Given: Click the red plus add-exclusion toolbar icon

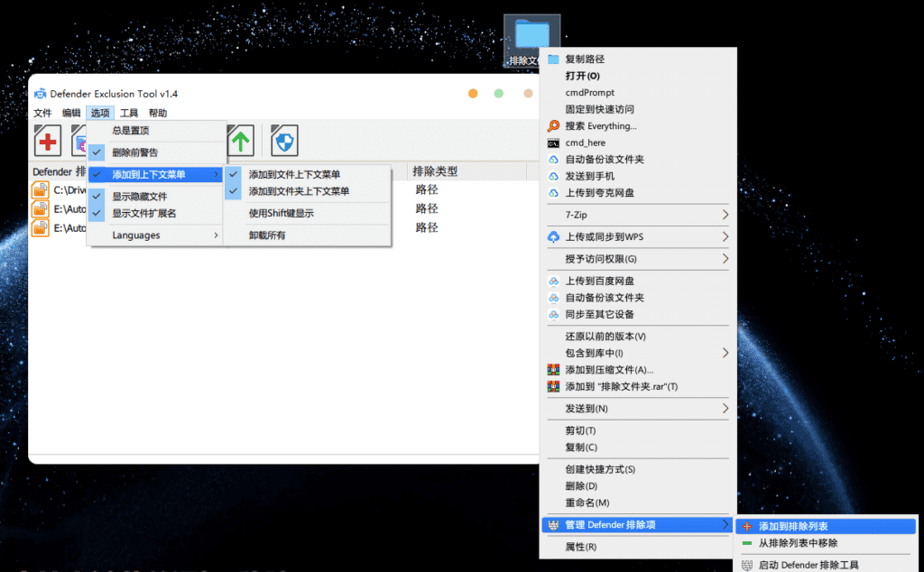Looking at the screenshot, I should [x=48, y=141].
